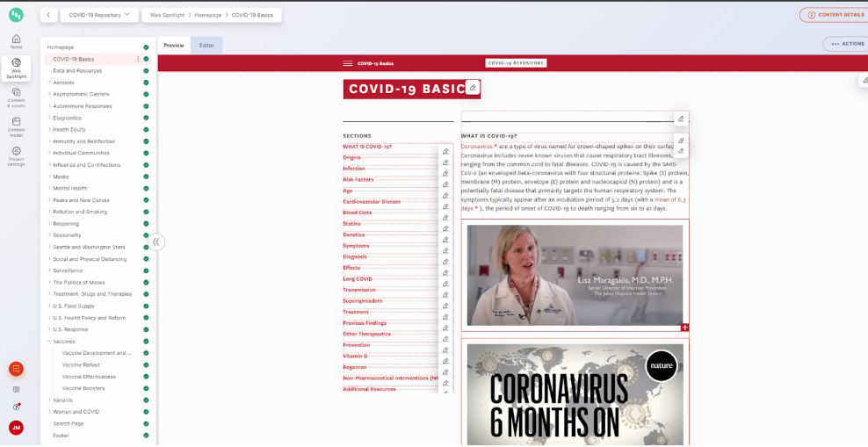Click the Additional Resources section link
868x447 pixels.
[369, 389]
